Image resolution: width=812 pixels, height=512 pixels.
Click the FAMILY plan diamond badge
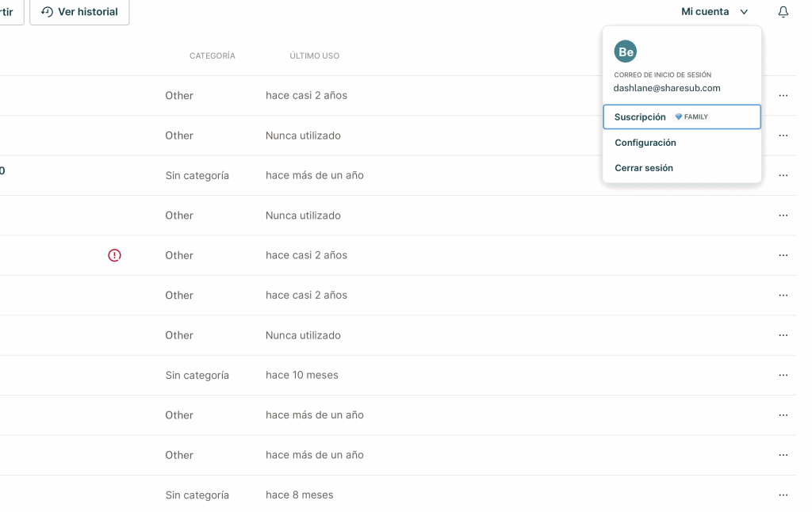691,117
